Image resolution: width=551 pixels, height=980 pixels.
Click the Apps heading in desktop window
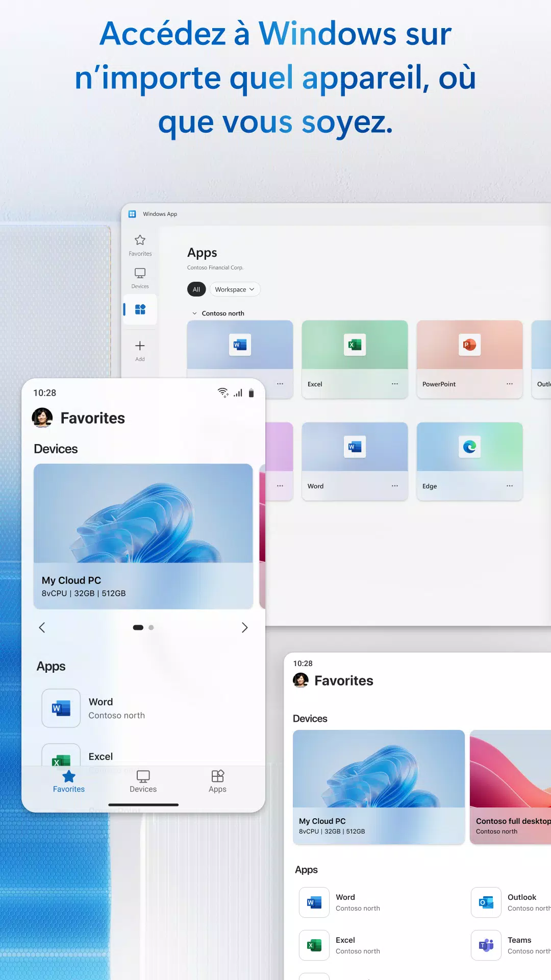[202, 253]
